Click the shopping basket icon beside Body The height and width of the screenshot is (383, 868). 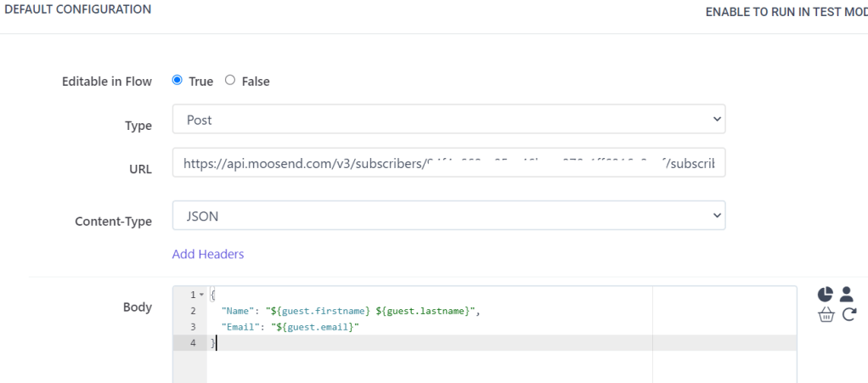tap(826, 315)
